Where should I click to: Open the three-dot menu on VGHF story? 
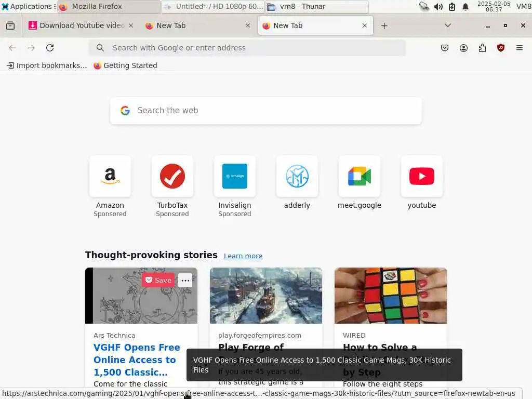(x=185, y=280)
